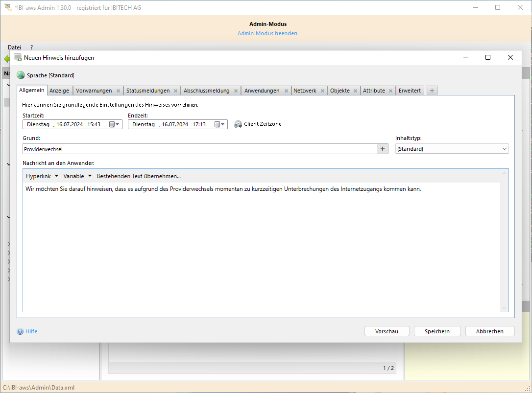Viewport: 532px width, 393px height.
Task: Expand the Inhaltstyp dropdown
Action: [504, 149]
